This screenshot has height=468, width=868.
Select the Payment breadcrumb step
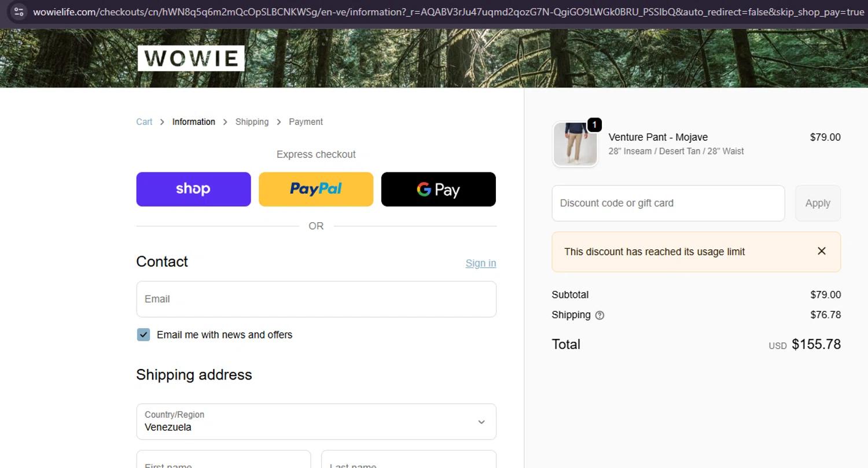tap(306, 122)
